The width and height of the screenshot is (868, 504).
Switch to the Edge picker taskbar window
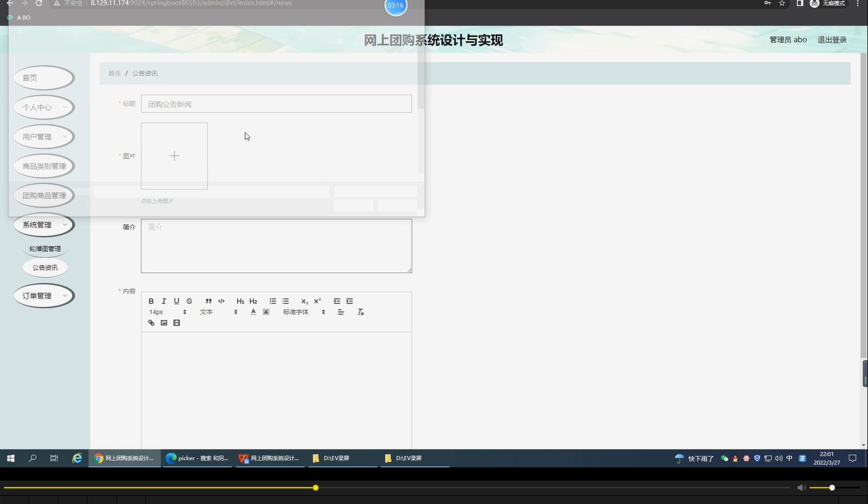click(197, 458)
